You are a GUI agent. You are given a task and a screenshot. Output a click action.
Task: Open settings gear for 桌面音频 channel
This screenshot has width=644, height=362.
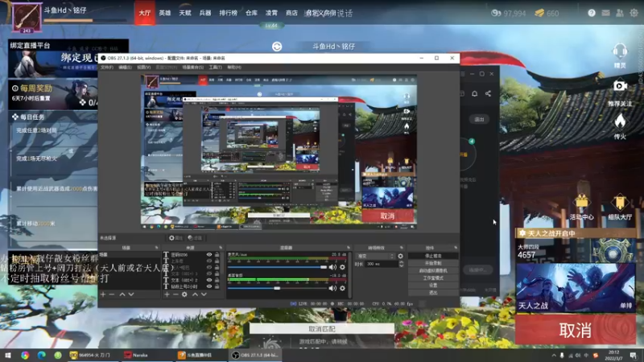343,288
